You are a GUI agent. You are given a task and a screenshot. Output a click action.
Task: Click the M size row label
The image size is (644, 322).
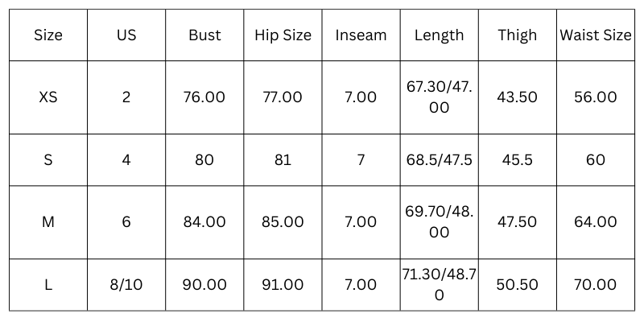(x=48, y=222)
